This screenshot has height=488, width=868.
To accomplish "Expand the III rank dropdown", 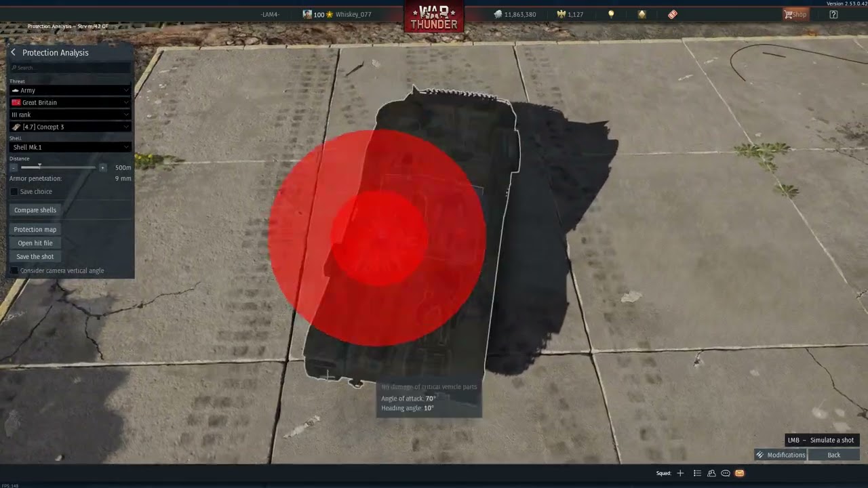I will [71, 115].
